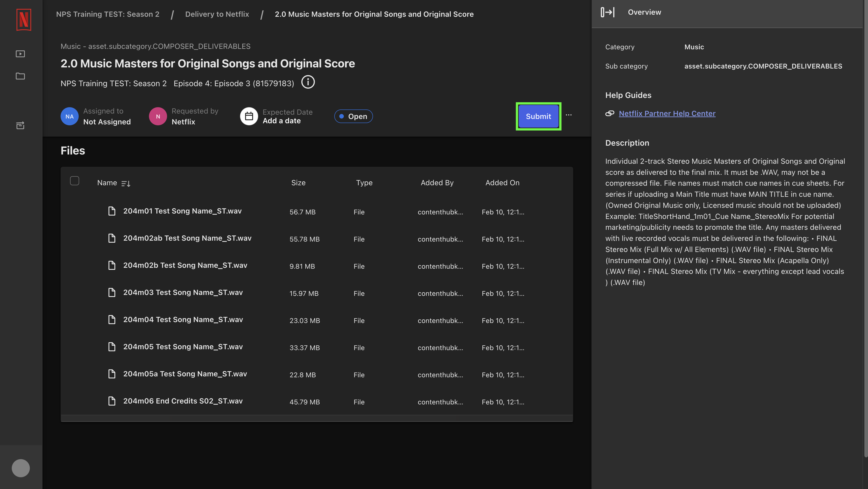Click the 55.78 MB size cell
This screenshot has height=489, width=868.
click(x=305, y=239)
